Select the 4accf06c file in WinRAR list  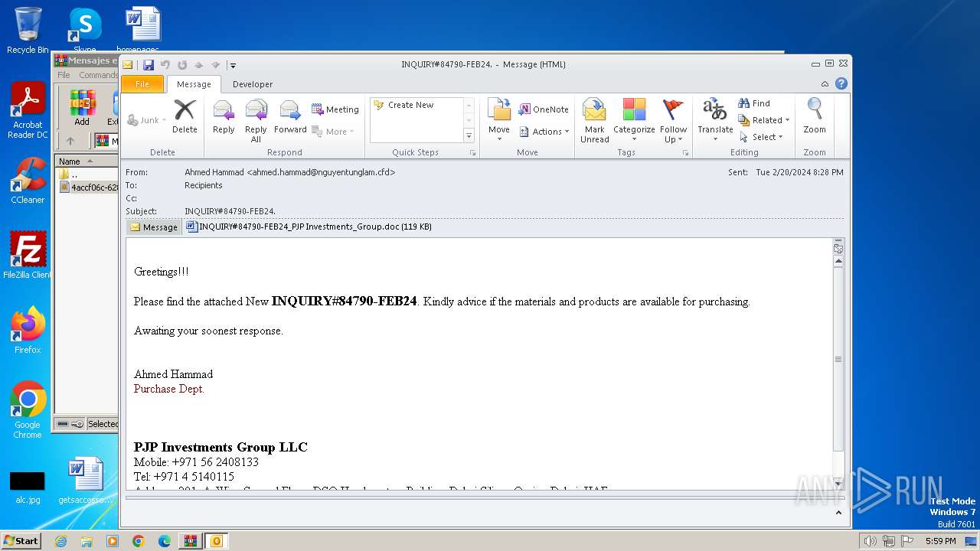pos(89,187)
